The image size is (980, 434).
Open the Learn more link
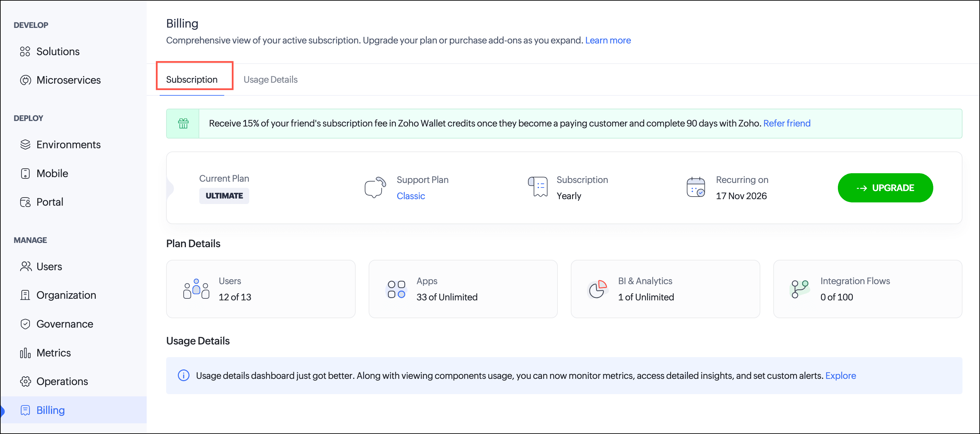pos(607,40)
